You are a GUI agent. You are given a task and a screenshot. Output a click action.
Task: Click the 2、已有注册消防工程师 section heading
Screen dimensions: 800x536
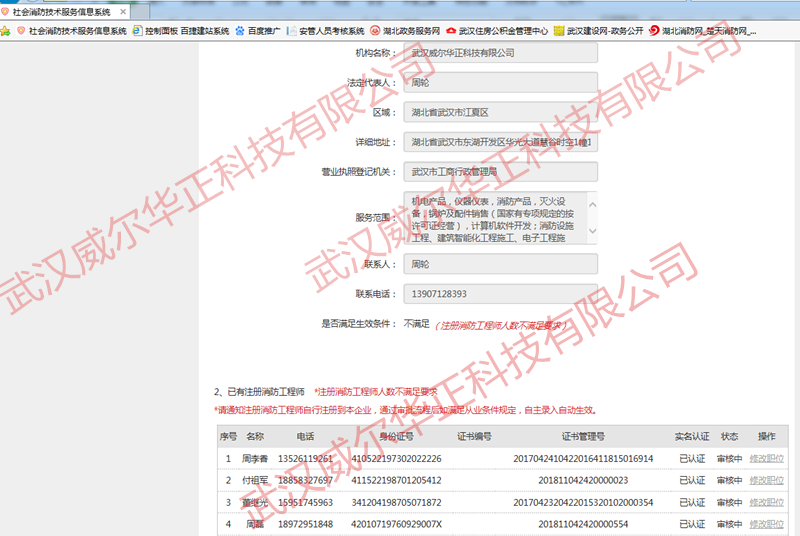tap(259, 392)
